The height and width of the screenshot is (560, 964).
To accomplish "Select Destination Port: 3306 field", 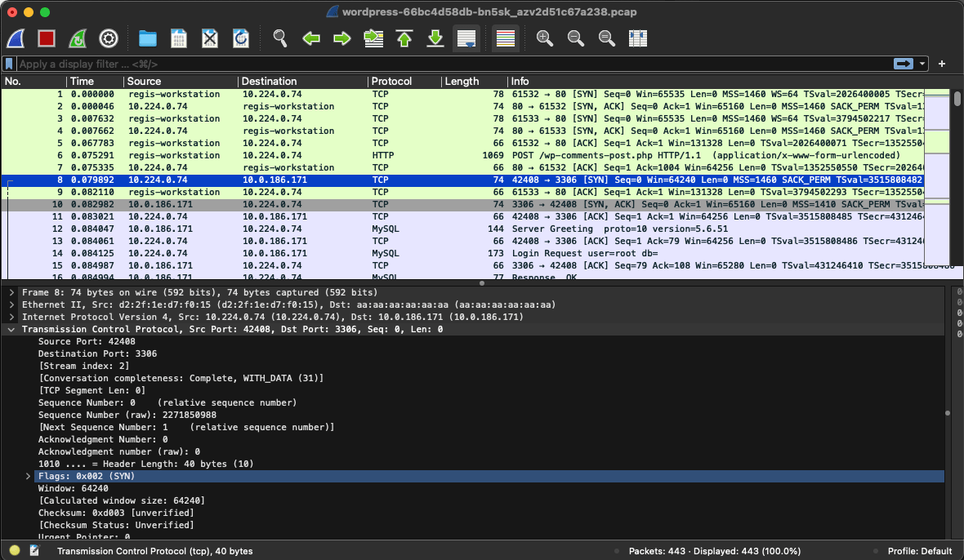I will coord(97,353).
